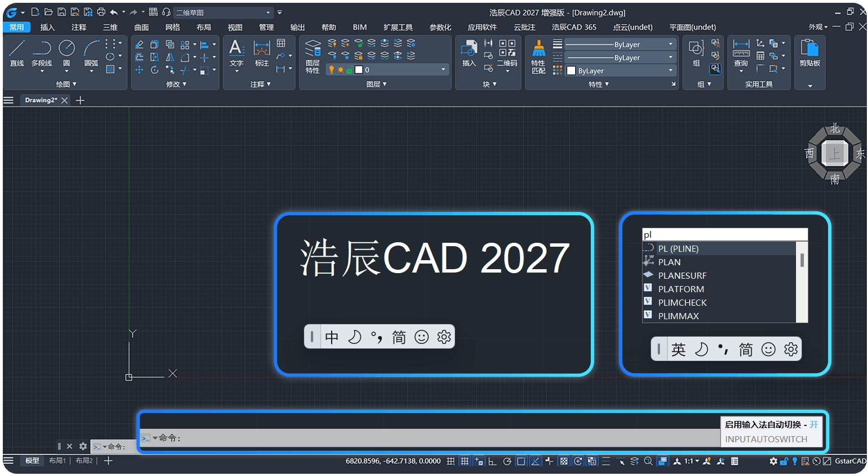Click the 命令 command line input field
The width and height of the screenshot is (868, 476).
[430, 438]
